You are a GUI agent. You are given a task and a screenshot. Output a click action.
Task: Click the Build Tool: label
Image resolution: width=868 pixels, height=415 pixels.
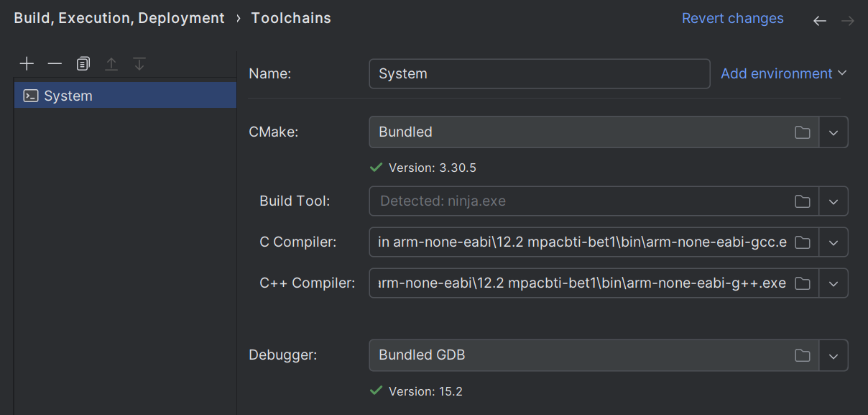tap(295, 201)
